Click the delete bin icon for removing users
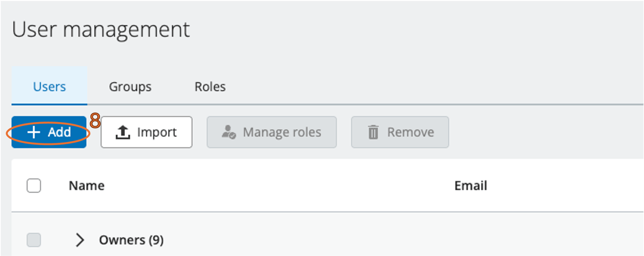The height and width of the screenshot is (256, 644). point(373,132)
